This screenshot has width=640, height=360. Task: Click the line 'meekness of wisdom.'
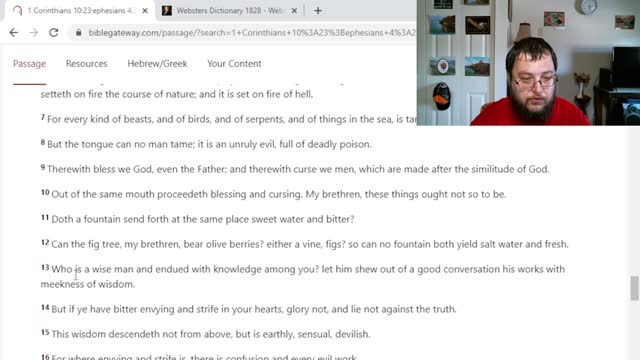[88, 284]
